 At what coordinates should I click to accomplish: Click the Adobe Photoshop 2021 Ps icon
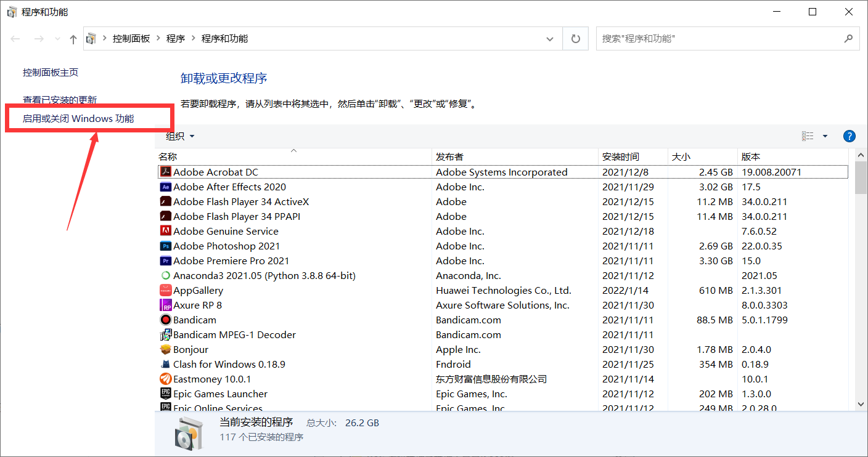pos(165,246)
